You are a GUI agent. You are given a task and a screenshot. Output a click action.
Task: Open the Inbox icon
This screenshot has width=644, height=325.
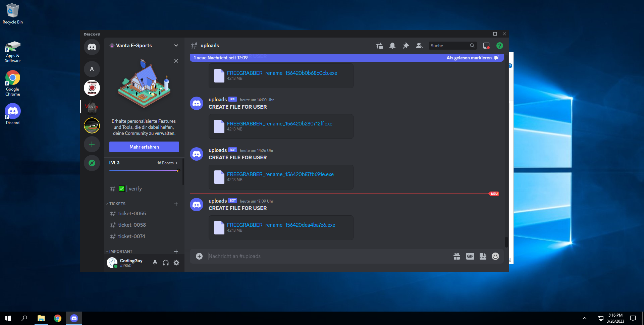point(486,46)
